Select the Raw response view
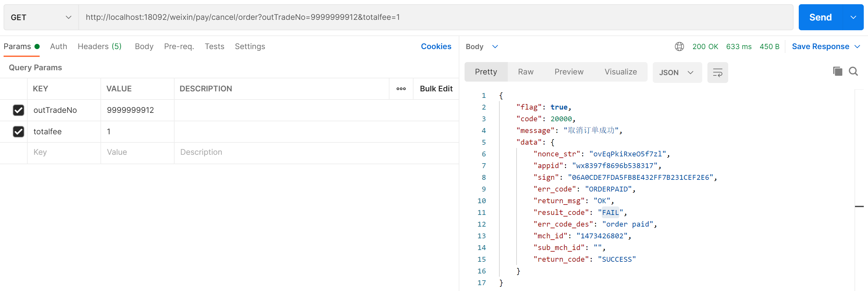Image resolution: width=868 pixels, height=291 pixels. tap(526, 72)
